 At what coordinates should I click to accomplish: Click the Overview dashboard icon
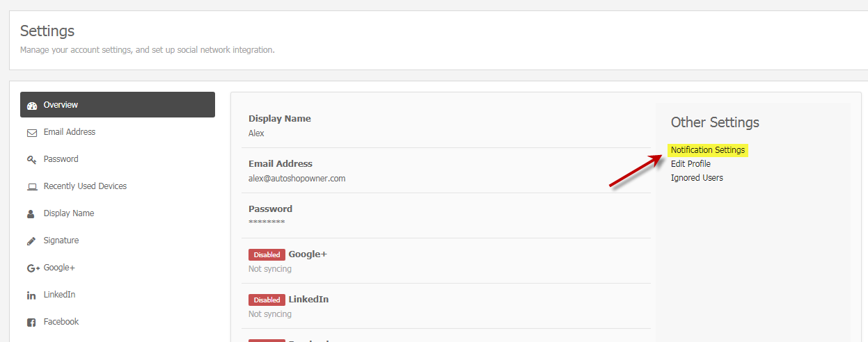[x=31, y=106]
